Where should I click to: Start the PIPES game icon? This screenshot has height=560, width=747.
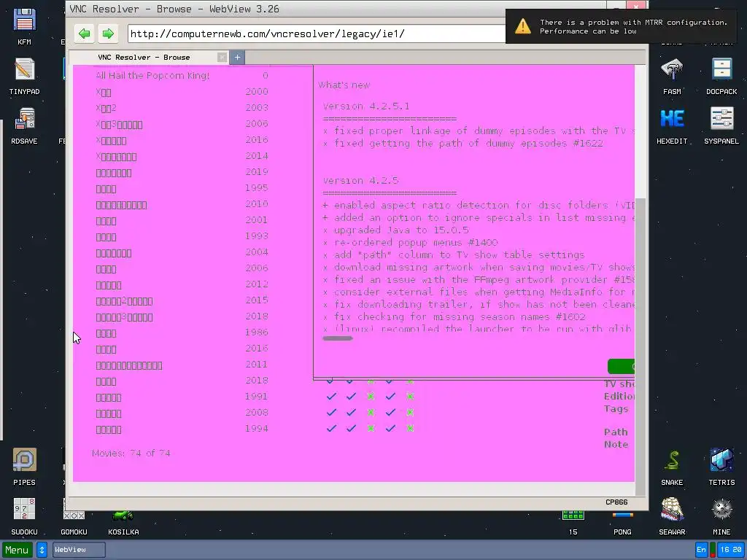pos(24,467)
